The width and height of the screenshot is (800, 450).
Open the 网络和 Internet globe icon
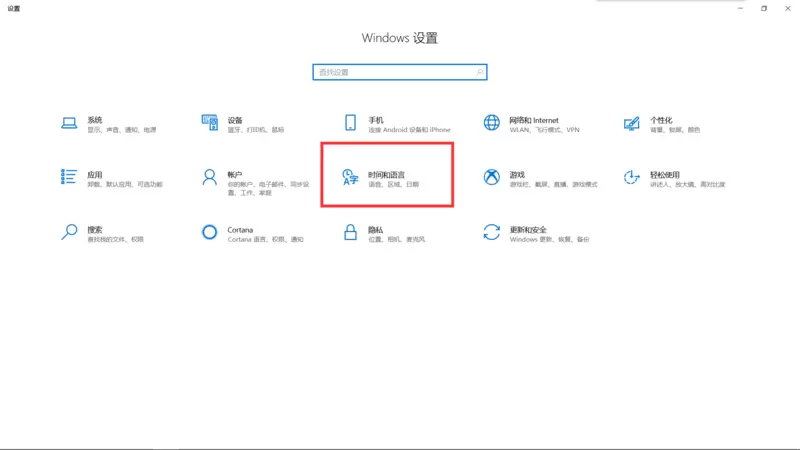pos(492,122)
